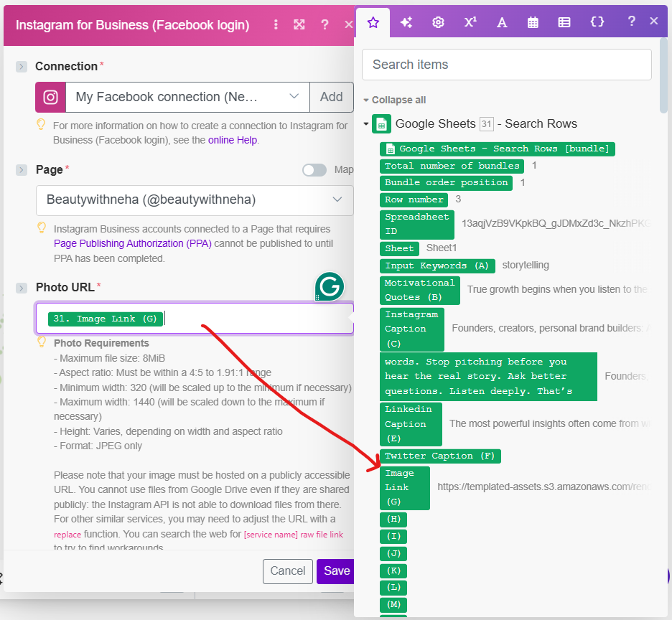Select Image Link (G) variable
The width and height of the screenshot is (672, 620).
click(x=405, y=488)
